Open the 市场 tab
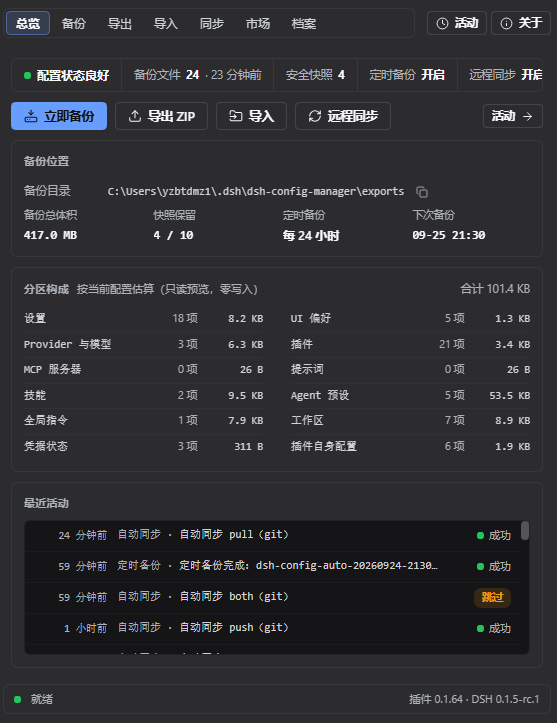Screen dimensions: 557x723 258,23
